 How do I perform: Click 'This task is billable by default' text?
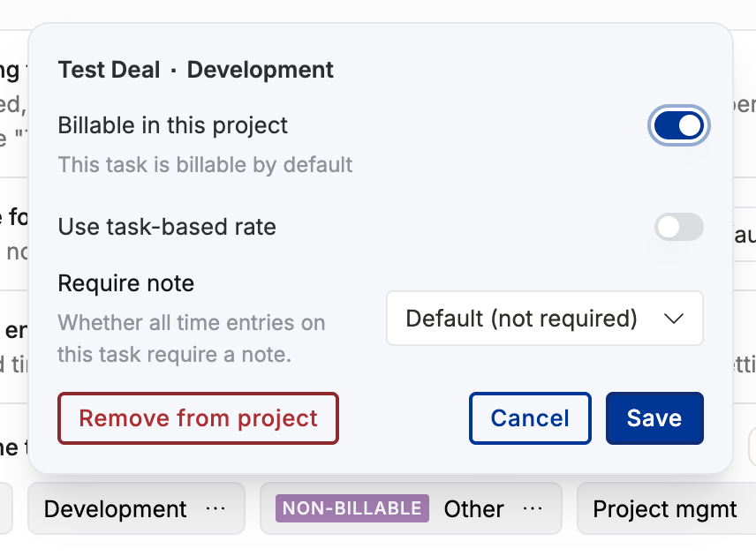coord(206,165)
